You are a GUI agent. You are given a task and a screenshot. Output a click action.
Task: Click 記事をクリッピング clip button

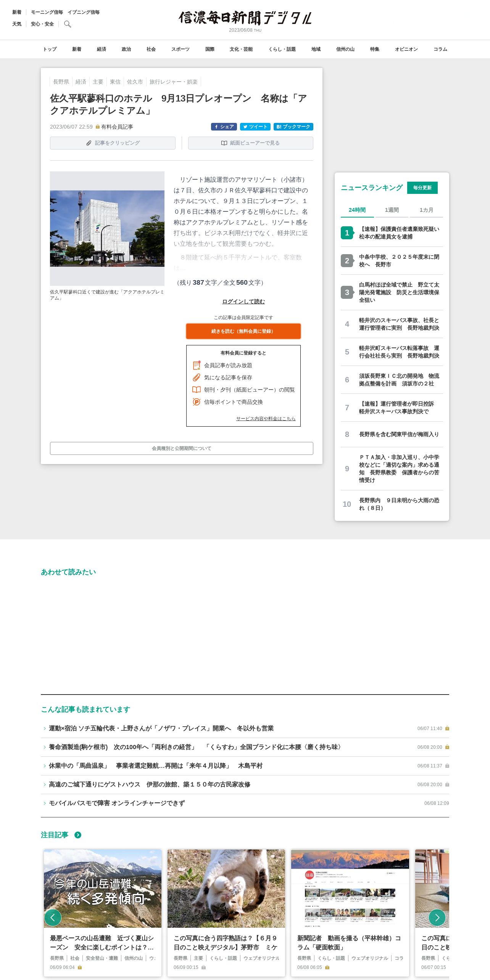click(x=113, y=143)
